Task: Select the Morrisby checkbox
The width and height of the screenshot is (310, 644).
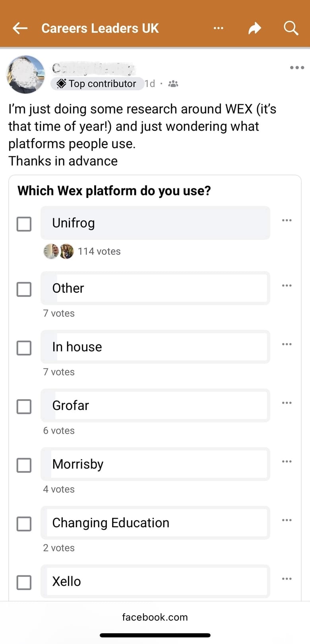Action: (x=24, y=465)
